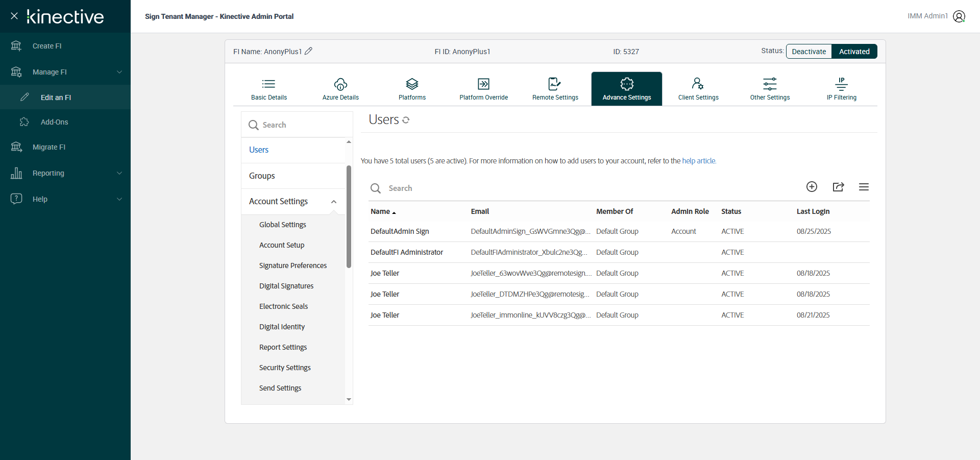Collapse the Account Settings section
Screen dimensions: 980x460
click(x=333, y=202)
